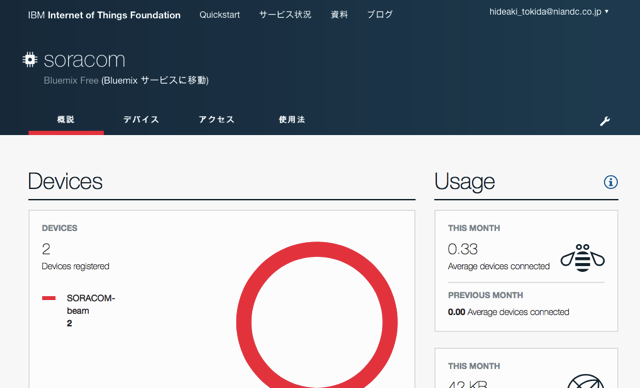Switch to the 使用法 tab
The height and width of the screenshot is (388, 640).
point(291,120)
